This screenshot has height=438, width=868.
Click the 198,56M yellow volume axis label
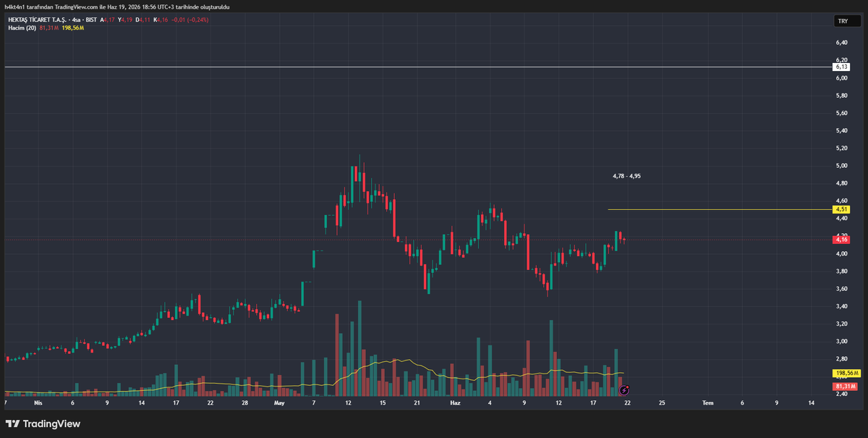pyautogui.click(x=846, y=374)
